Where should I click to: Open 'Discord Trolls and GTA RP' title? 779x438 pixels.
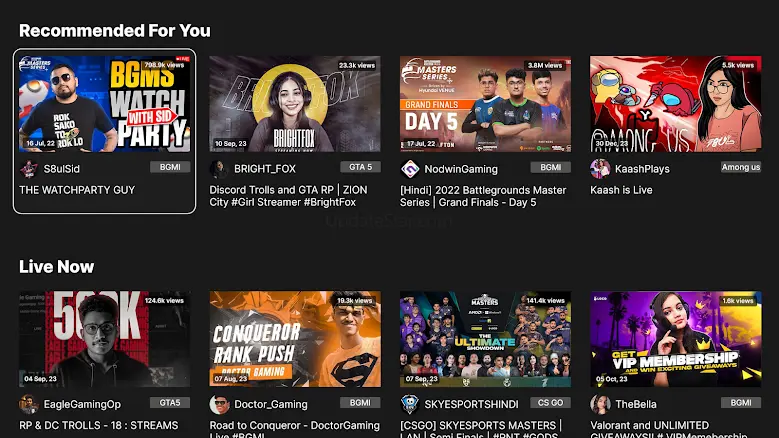(288, 196)
